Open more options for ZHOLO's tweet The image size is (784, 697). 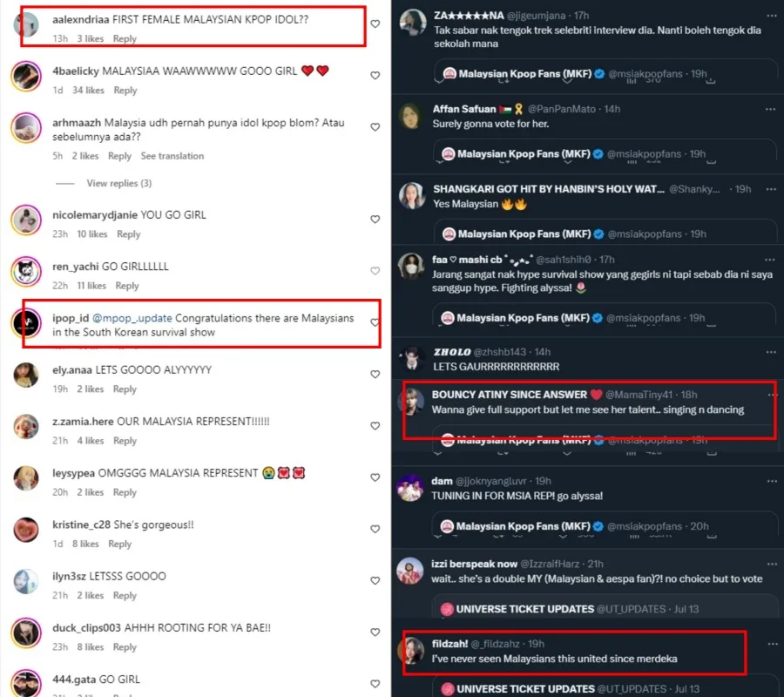770,352
